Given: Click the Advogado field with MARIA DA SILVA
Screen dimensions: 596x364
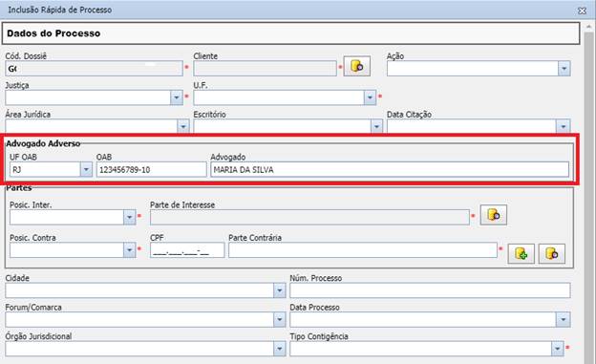Looking at the screenshot, I should tap(390, 170).
